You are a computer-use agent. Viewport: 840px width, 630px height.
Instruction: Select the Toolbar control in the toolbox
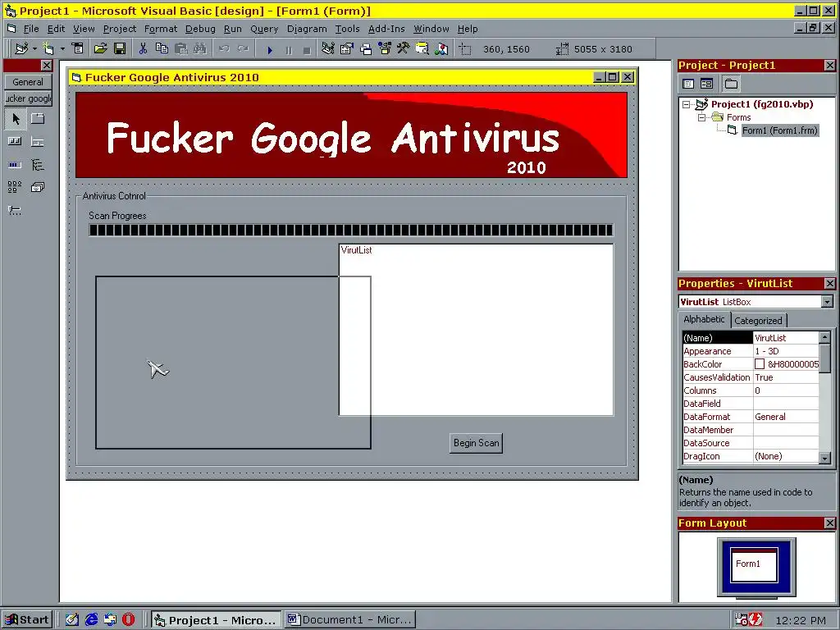tap(15, 141)
